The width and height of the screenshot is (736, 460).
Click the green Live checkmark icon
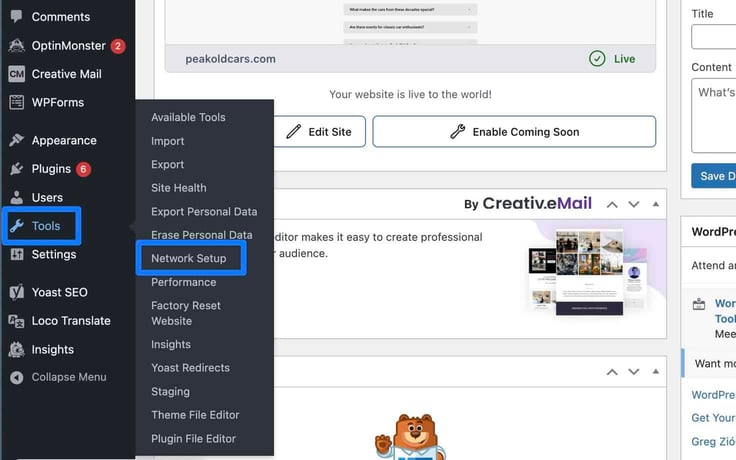[597, 59]
